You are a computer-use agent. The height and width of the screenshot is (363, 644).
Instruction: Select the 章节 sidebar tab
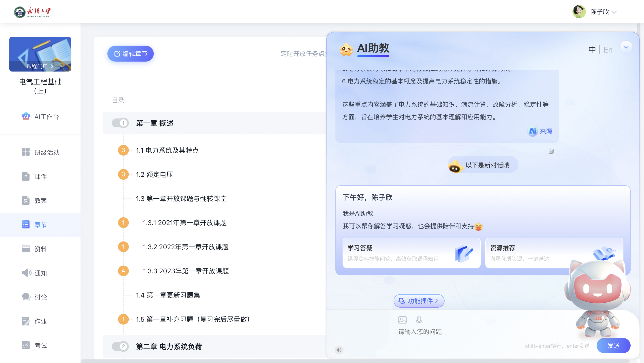40,225
